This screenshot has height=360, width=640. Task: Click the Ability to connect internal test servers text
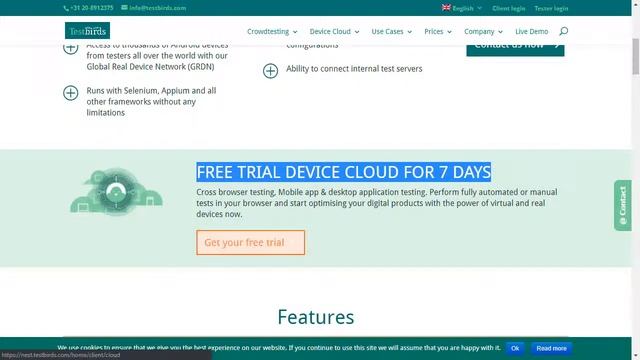tap(354, 69)
